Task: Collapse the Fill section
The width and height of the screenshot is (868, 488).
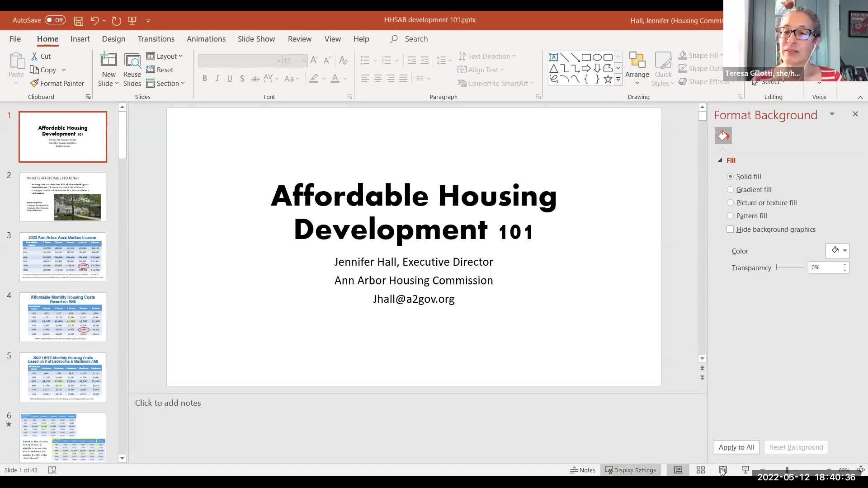Action: 720,160
